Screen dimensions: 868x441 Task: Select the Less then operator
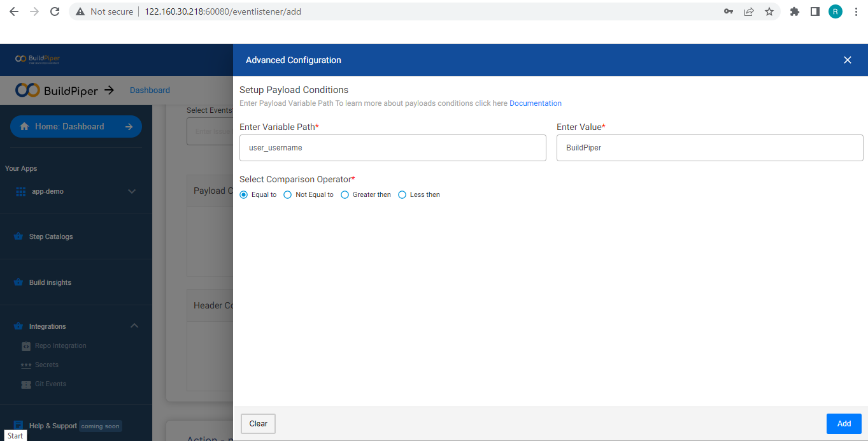point(402,194)
